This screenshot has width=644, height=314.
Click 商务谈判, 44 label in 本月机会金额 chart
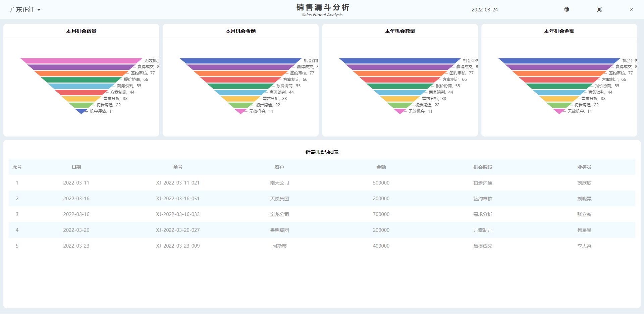tap(281, 92)
